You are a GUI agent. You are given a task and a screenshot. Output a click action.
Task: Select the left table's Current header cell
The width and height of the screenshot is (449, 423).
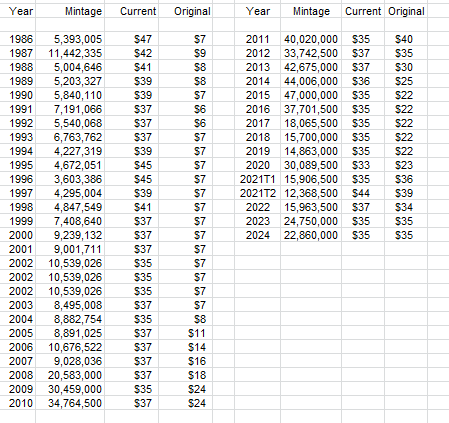click(x=131, y=11)
